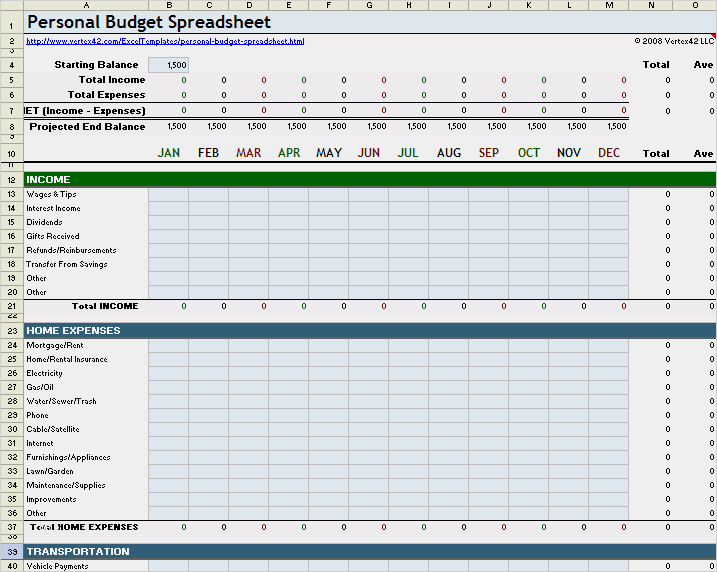Click the 2008 Vertex42 LLC copyright text
This screenshot has height=572, width=717.
click(x=674, y=42)
